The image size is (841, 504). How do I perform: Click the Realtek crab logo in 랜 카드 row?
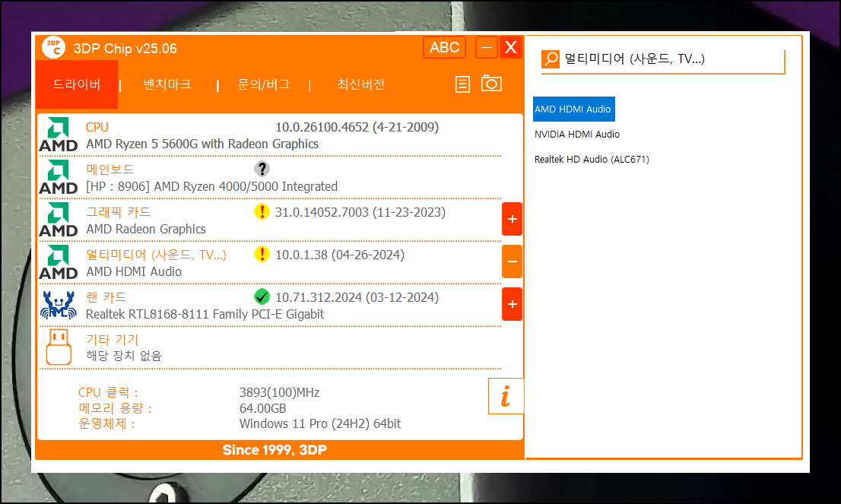click(x=59, y=305)
